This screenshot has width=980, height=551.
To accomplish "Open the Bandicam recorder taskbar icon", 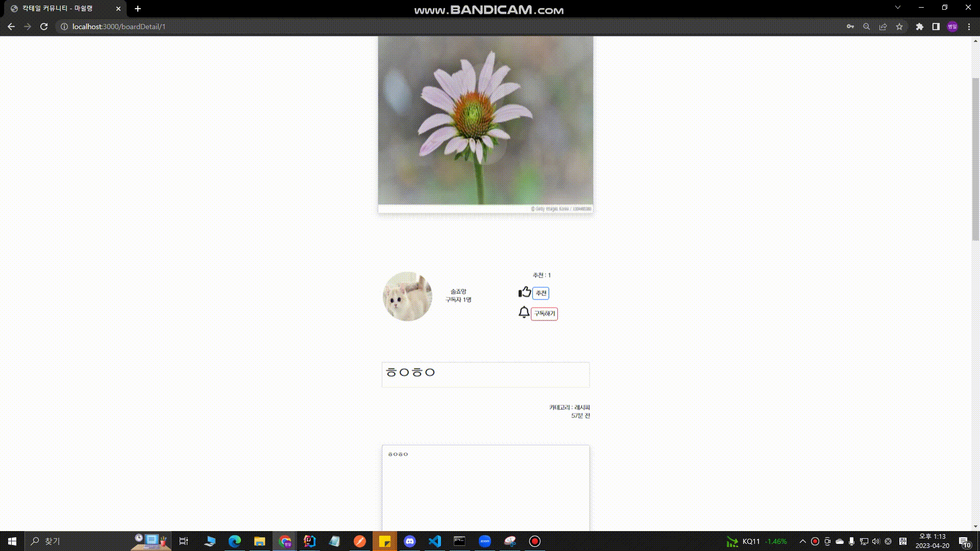I will click(535, 541).
